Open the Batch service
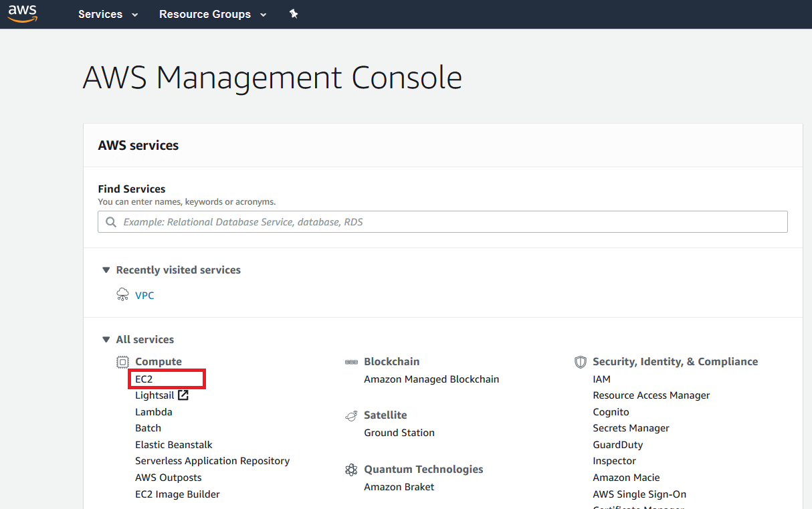Image resolution: width=812 pixels, height=509 pixels. click(x=148, y=428)
